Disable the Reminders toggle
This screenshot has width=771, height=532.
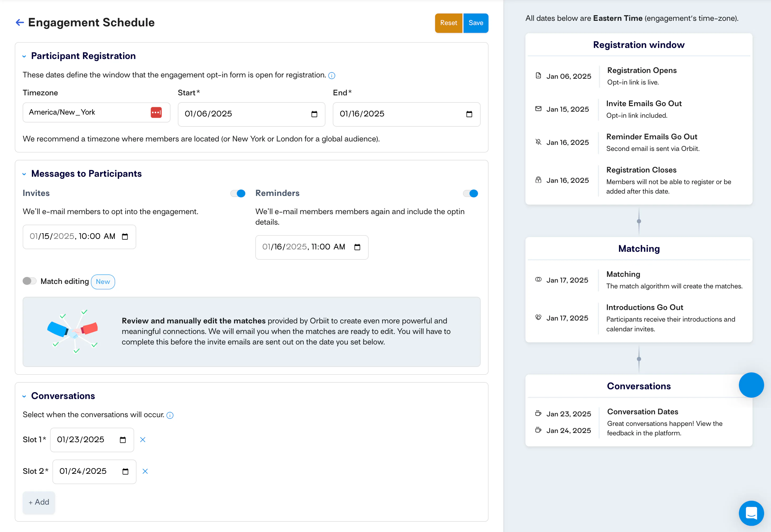click(471, 193)
